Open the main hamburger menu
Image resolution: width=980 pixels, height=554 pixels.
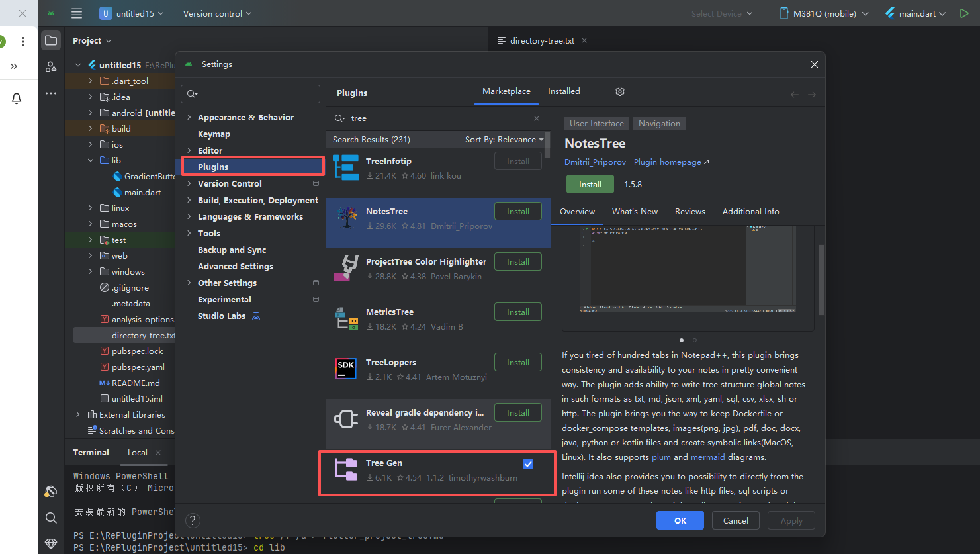(77, 13)
